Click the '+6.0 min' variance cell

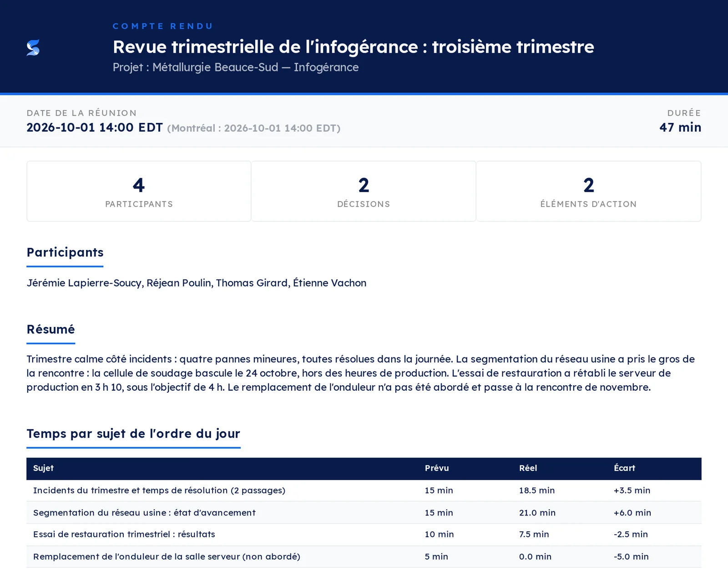coord(632,513)
